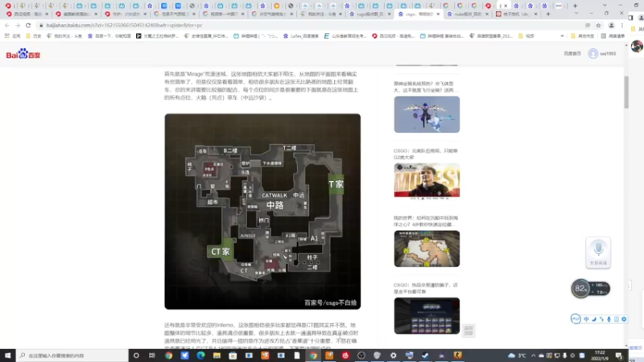Open the flying character sidebar thumbnail

pos(427,114)
